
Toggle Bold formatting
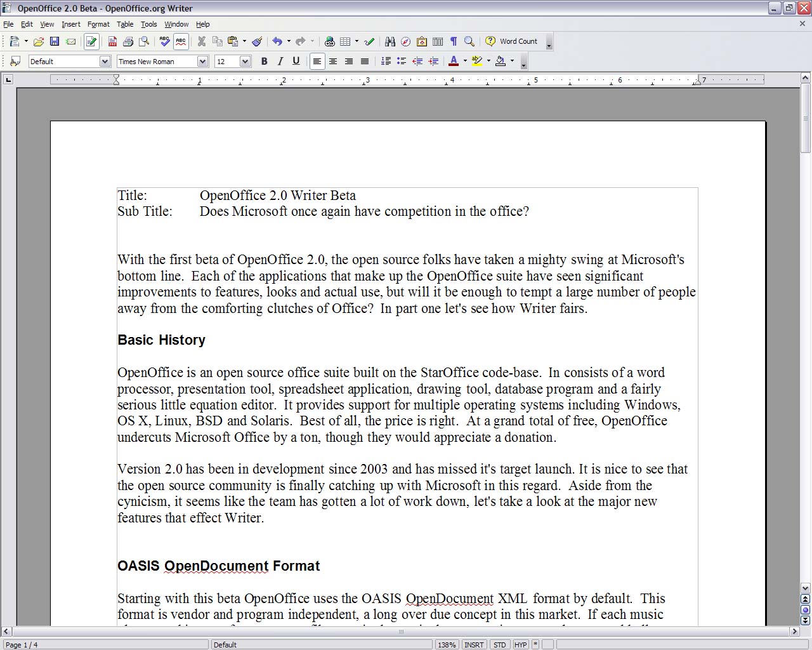click(264, 62)
